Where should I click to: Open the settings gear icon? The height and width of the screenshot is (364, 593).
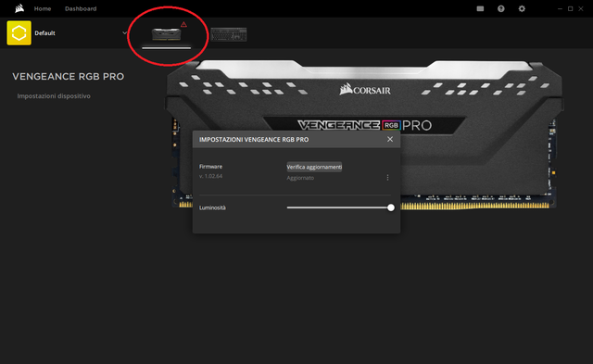click(x=522, y=8)
